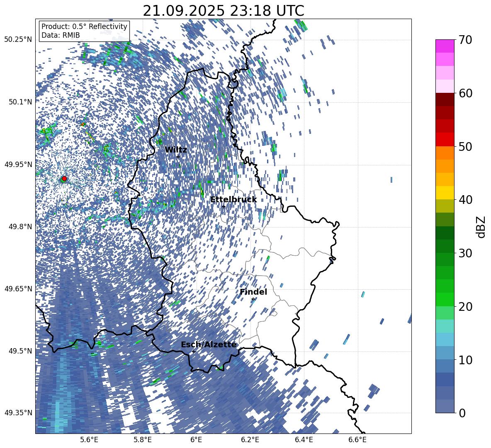
Task: Click the 49.95°N latitude label
Action: pyautogui.click(x=18, y=164)
